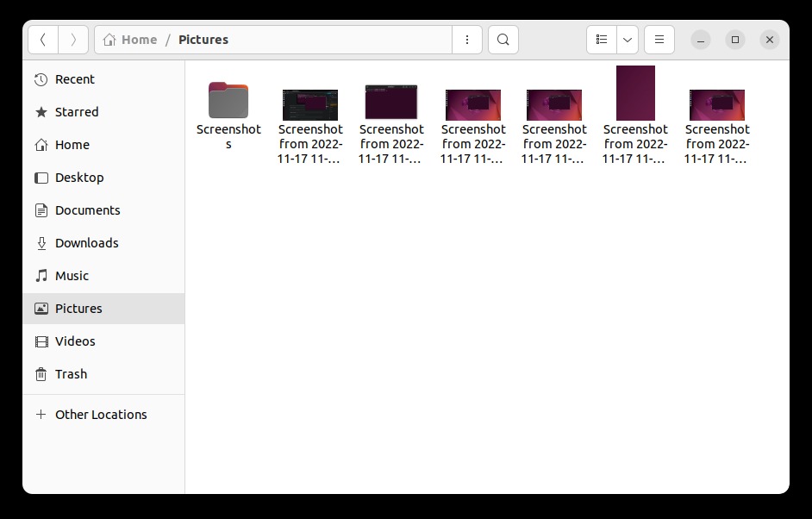Go back with the back arrow
This screenshot has height=519, width=812.
pos(42,40)
